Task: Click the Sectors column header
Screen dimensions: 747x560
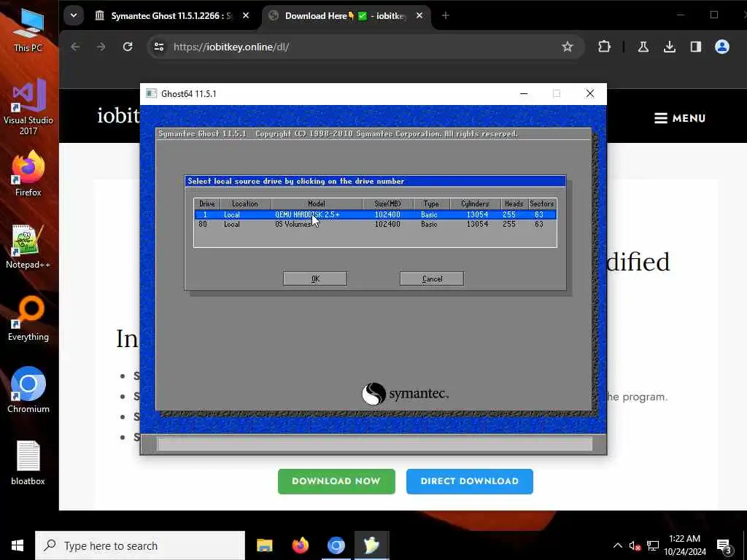Action: point(542,204)
